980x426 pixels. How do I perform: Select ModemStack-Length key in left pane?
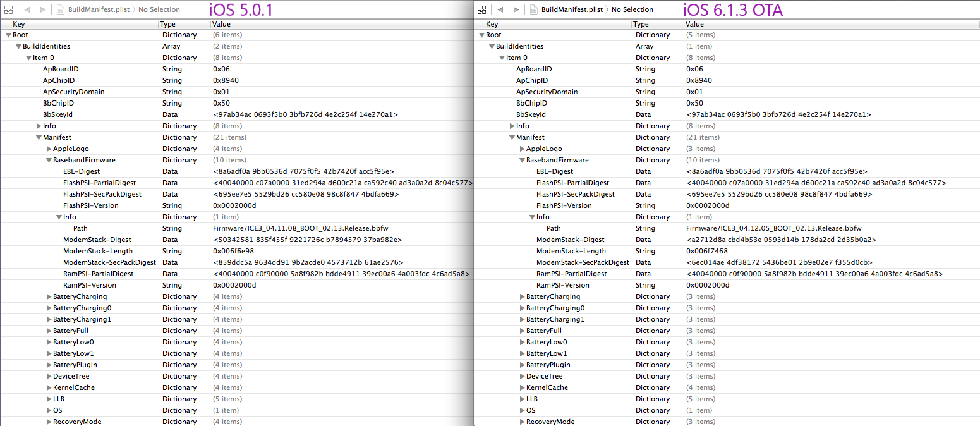coord(98,251)
